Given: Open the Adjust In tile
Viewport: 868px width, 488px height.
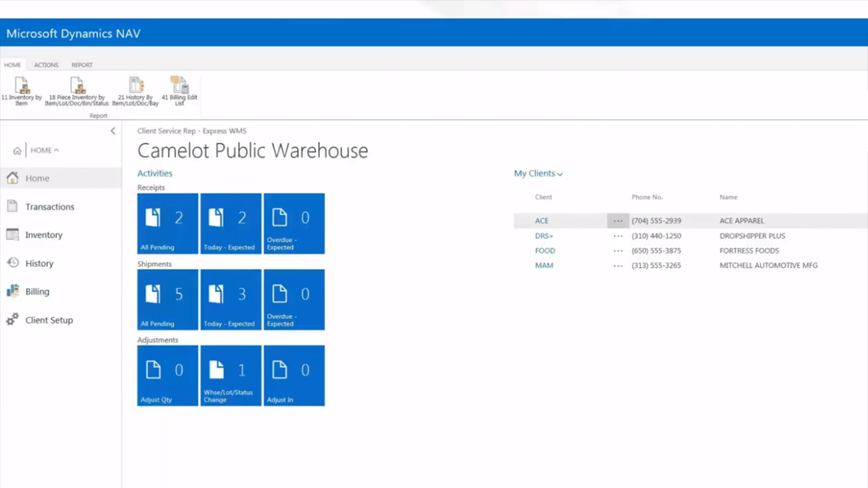Looking at the screenshot, I should point(294,375).
